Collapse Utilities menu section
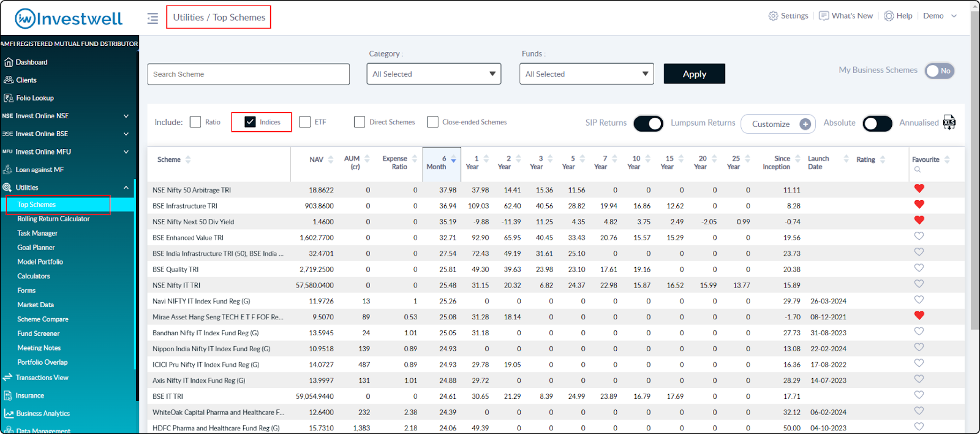Viewport: 980px width, 434px height. 67,188
